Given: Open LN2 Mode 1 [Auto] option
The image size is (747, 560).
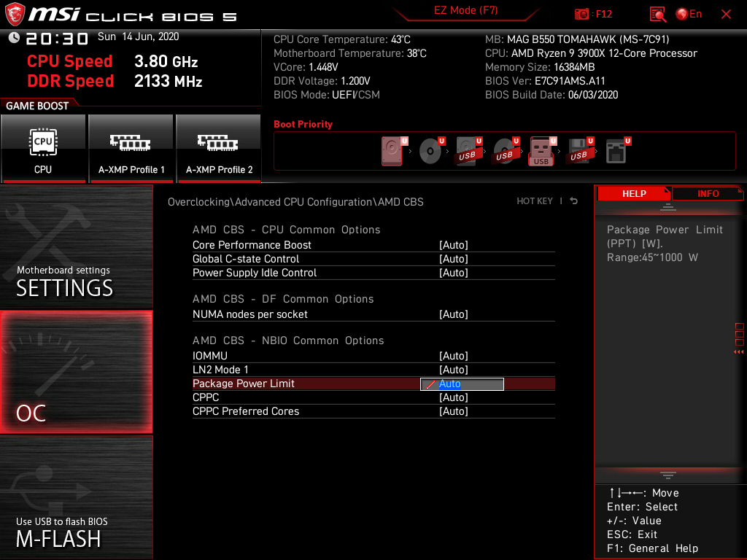Looking at the screenshot, I should click(454, 370).
